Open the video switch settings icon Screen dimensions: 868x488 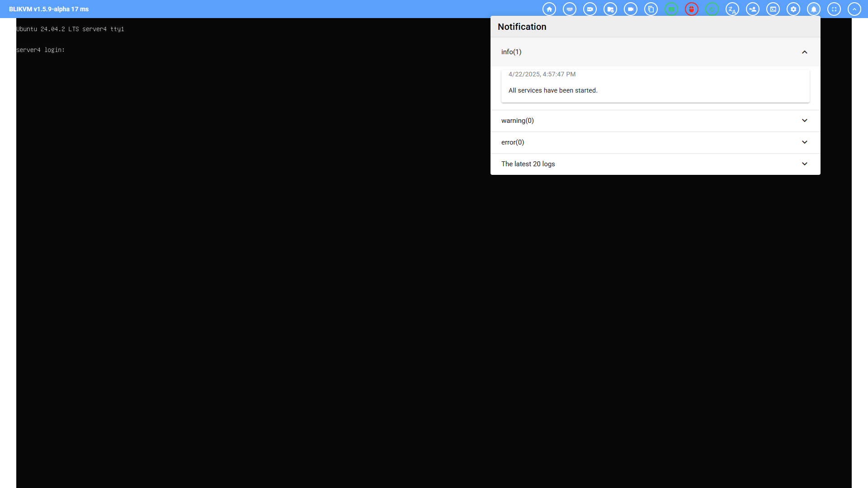tap(590, 9)
